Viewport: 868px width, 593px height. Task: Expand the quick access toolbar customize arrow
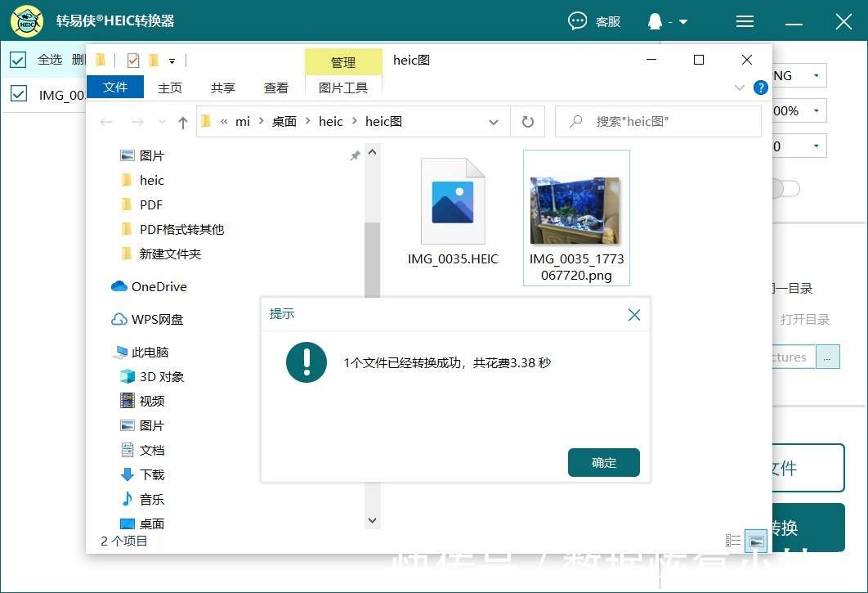(172, 60)
